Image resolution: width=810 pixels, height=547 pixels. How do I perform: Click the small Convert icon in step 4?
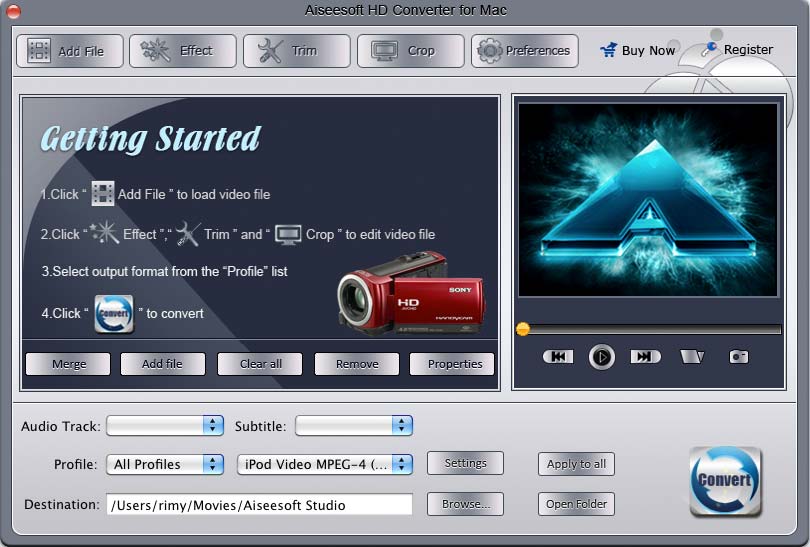[114, 314]
